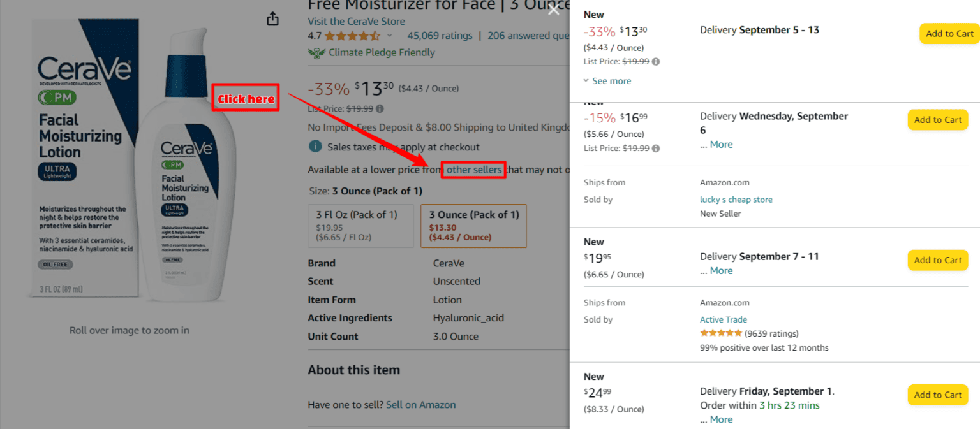Add the $13.30 offer to cart
This screenshot has width=980, height=429.
pyautogui.click(x=949, y=34)
